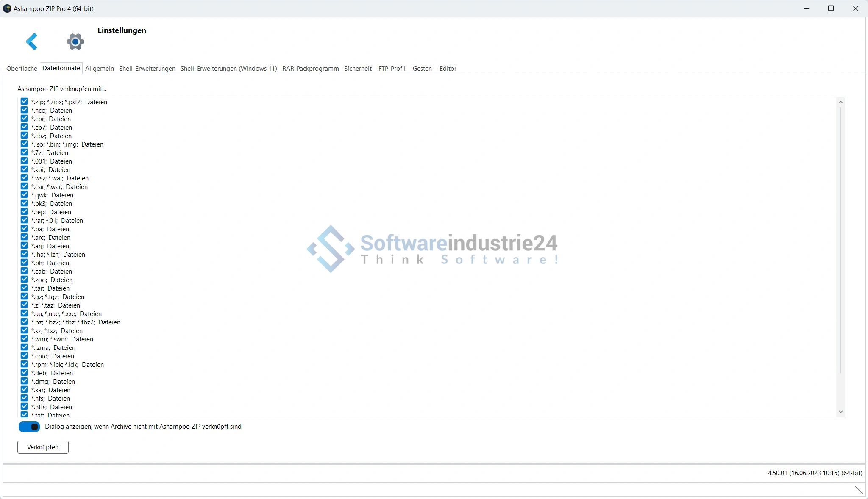The image size is (868, 499).
Task: Click the settings gear icon
Action: coord(75,42)
